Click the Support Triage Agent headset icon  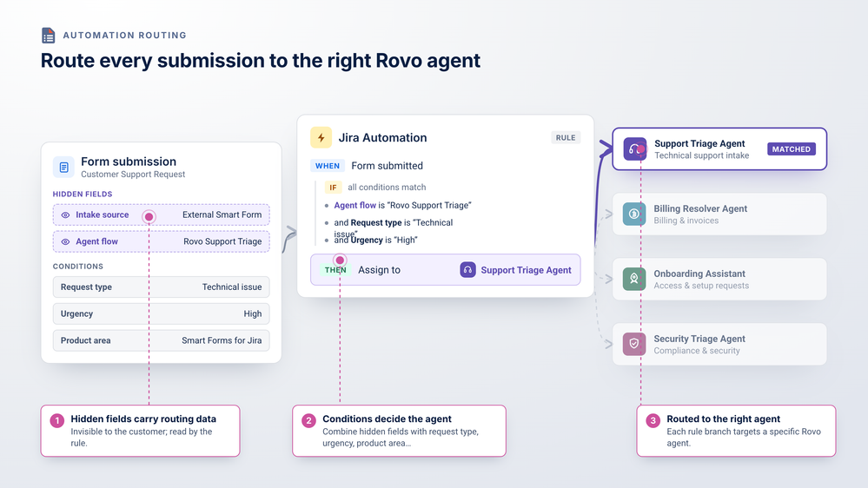[x=634, y=149]
